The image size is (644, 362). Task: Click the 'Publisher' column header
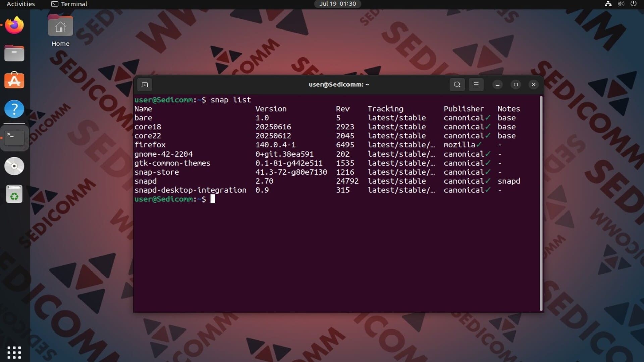464,109
